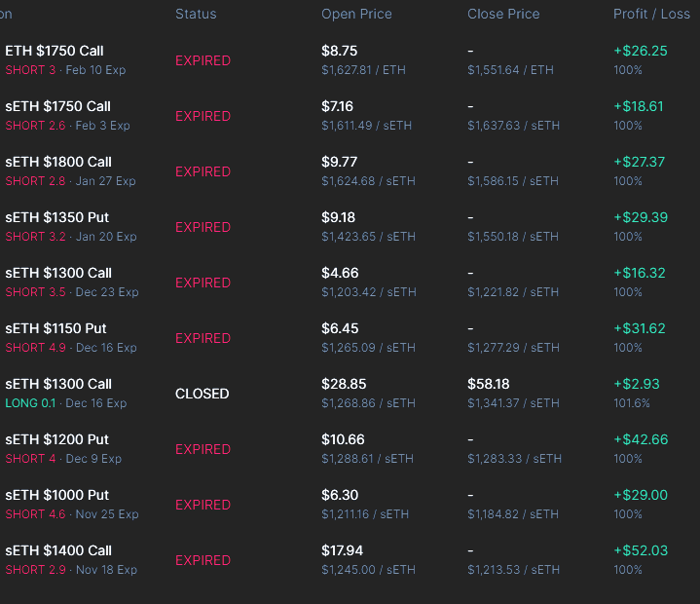Viewport: 700px width, 604px height.
Task: Click the CLOSED status label
Action: click(x=203, y=394)
